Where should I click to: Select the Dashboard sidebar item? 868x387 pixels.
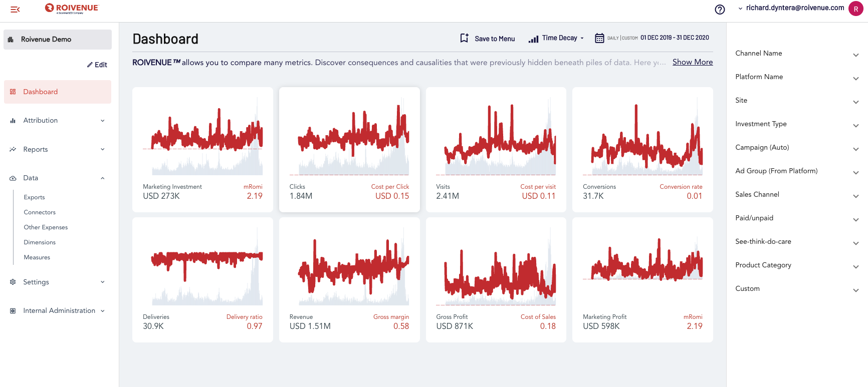pos(58,92)
